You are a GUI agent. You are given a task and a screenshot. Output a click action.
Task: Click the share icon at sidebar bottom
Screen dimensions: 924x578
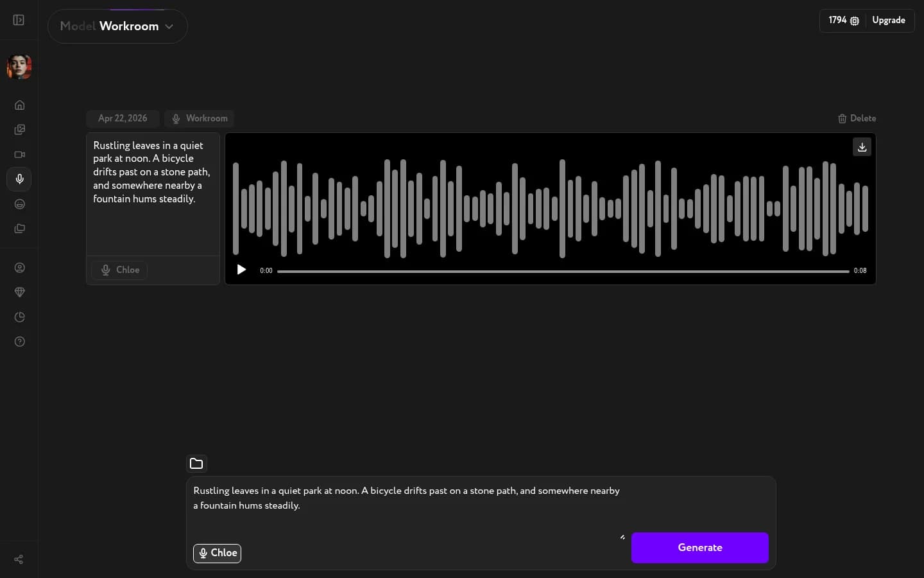click(18, 560)
